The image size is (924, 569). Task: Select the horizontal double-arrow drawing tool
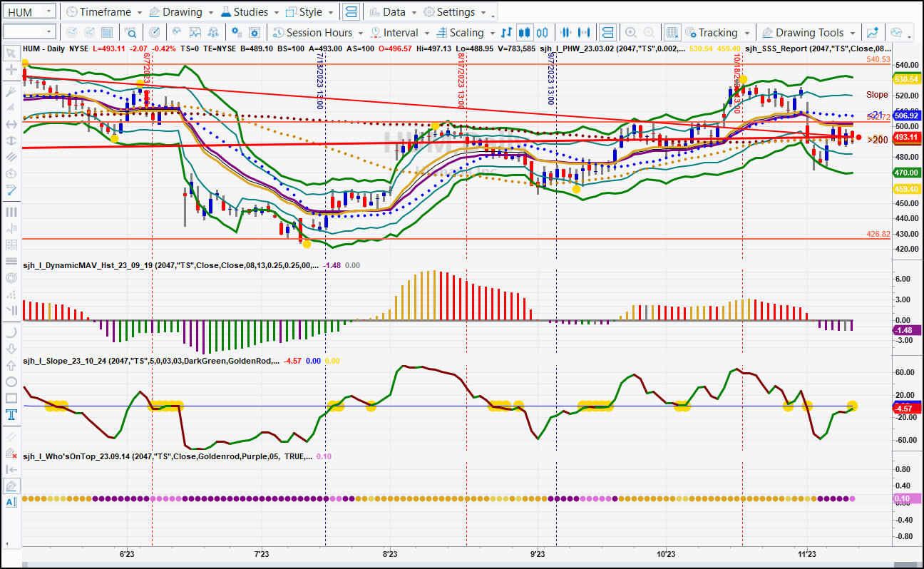click(x=11, y=124)
